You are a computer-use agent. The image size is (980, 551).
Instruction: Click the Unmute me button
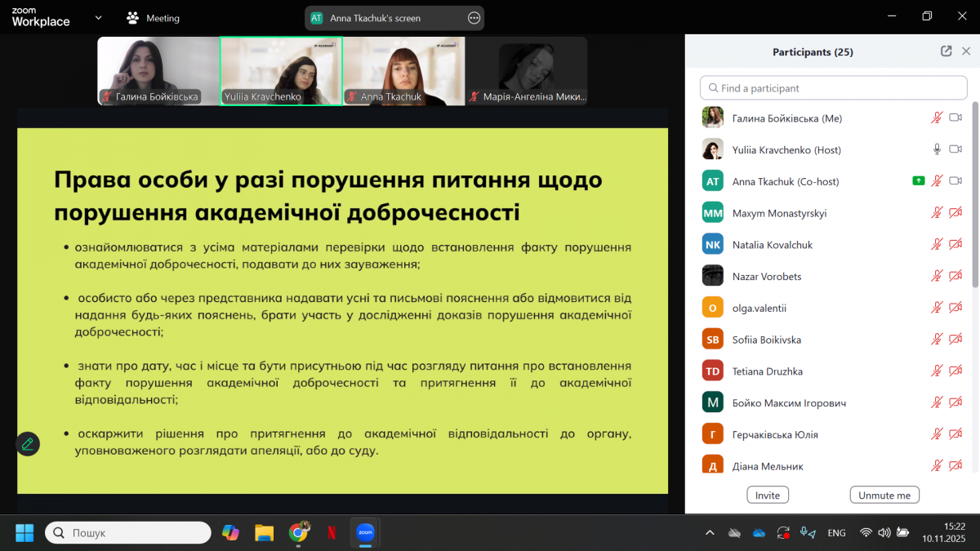coord(884,494)
